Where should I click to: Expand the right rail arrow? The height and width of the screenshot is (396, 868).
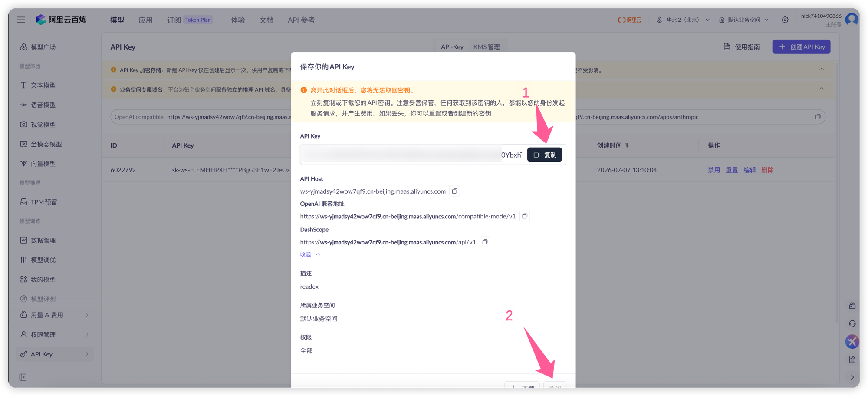click(x=852, y=377)
